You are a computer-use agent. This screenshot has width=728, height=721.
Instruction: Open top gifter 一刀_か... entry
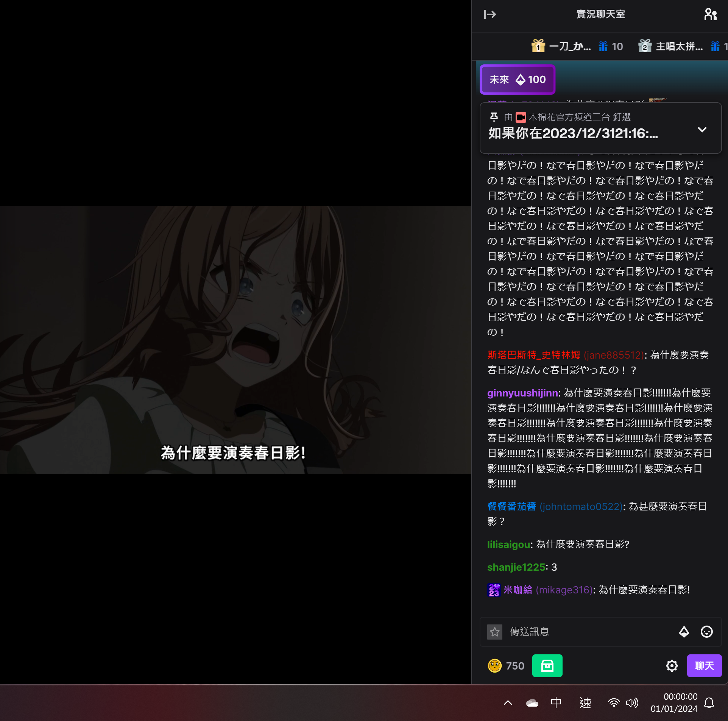(570, 47)
